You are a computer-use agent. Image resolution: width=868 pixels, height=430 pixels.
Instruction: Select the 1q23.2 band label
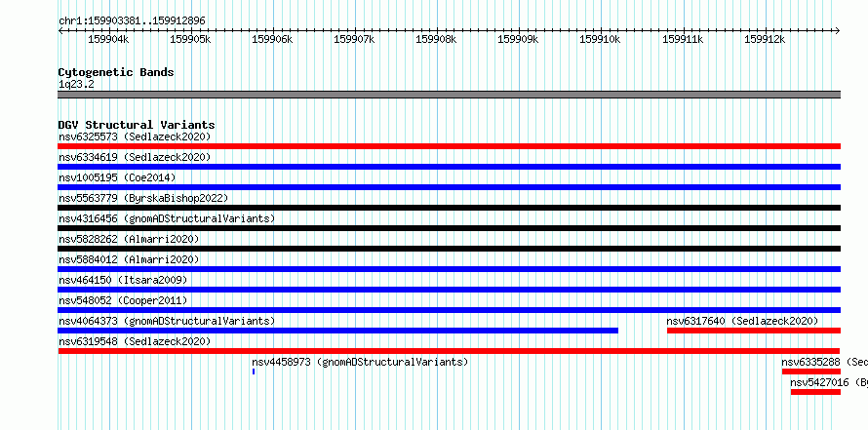click(x=76, y=85)
